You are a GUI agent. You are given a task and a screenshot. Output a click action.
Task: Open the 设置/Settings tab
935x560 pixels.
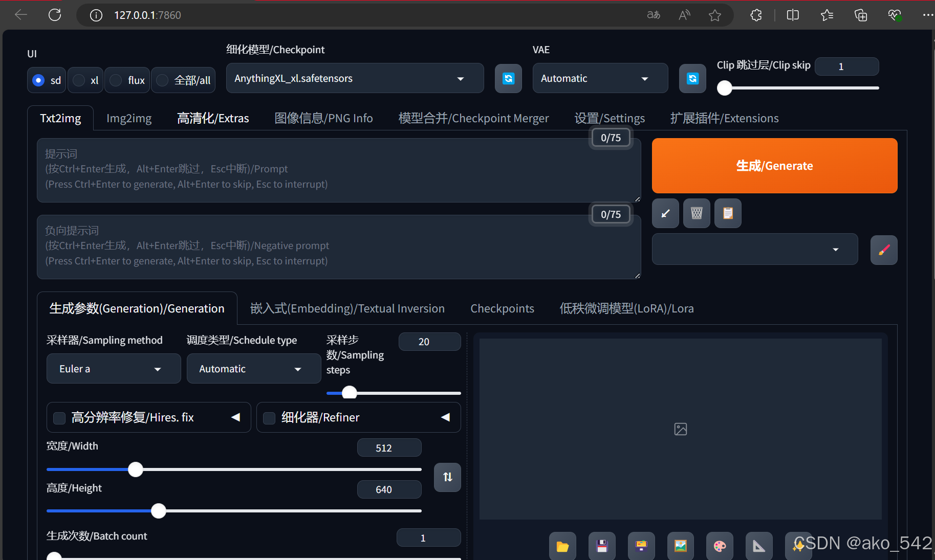pyautogui.click(x=610, y=118)
